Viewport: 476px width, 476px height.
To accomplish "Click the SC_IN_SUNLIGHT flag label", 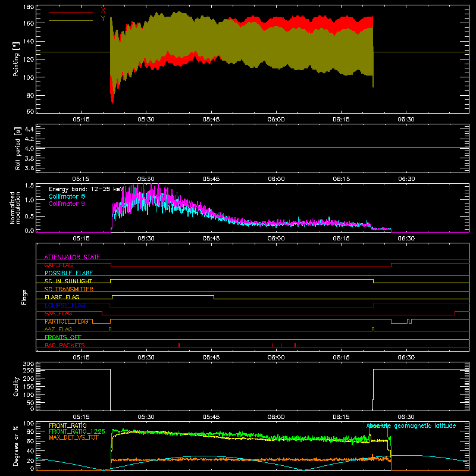I will (x=68, y=281).
